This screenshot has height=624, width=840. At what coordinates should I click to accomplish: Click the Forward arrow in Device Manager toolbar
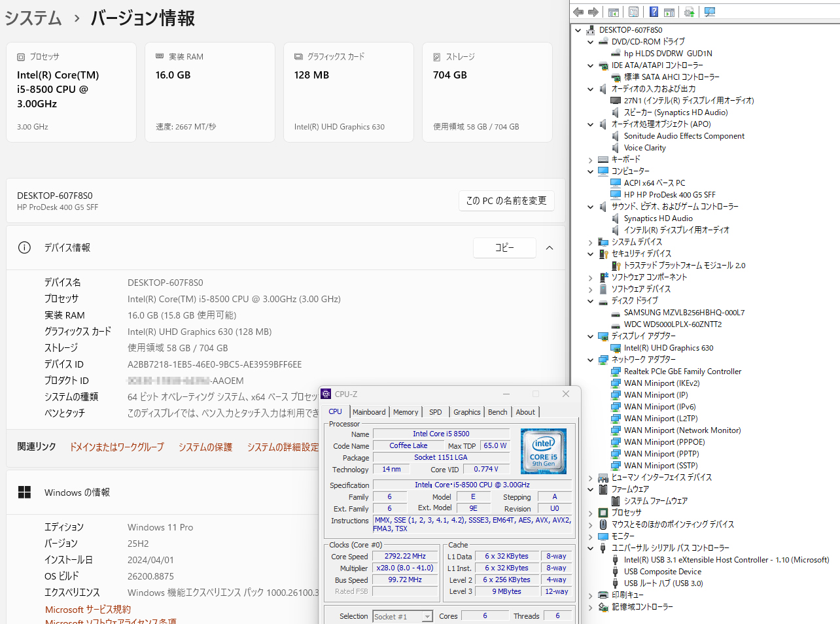point(593,12)
